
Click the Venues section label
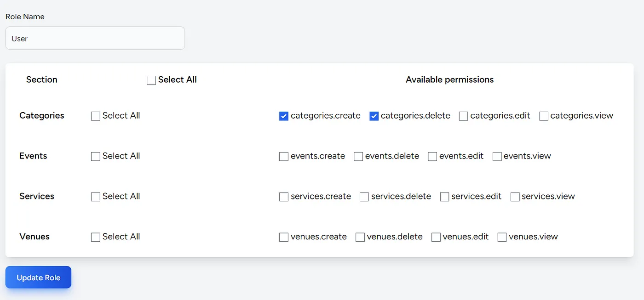[34, 237]
